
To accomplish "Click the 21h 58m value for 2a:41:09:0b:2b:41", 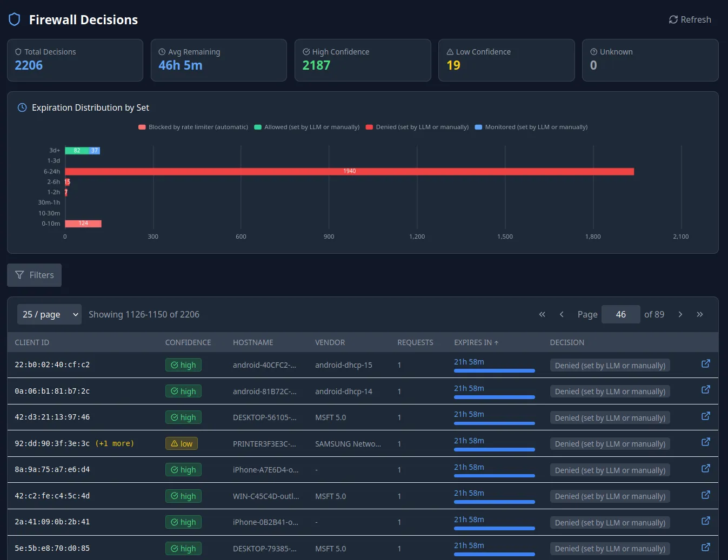I will pos(469,519).
